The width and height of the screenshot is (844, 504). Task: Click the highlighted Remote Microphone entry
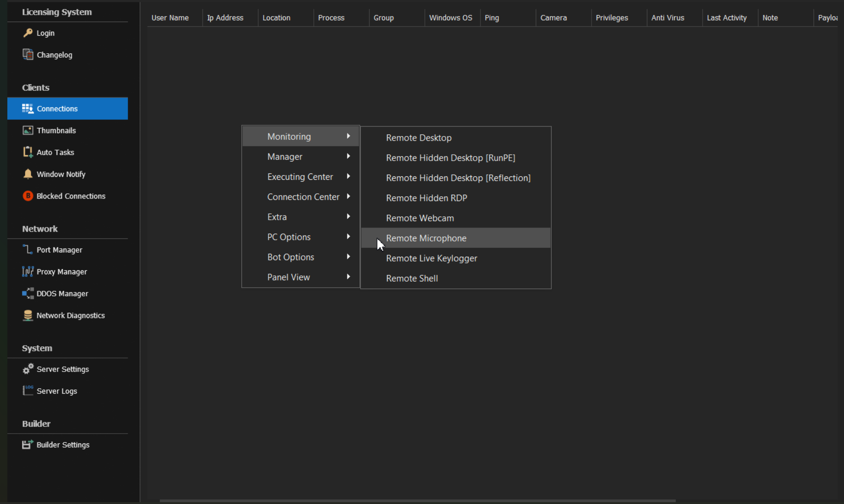click(x=456, y=238)
